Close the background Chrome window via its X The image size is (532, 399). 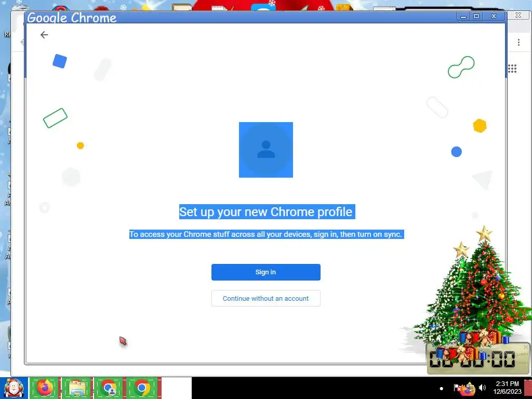coord(518,15)
